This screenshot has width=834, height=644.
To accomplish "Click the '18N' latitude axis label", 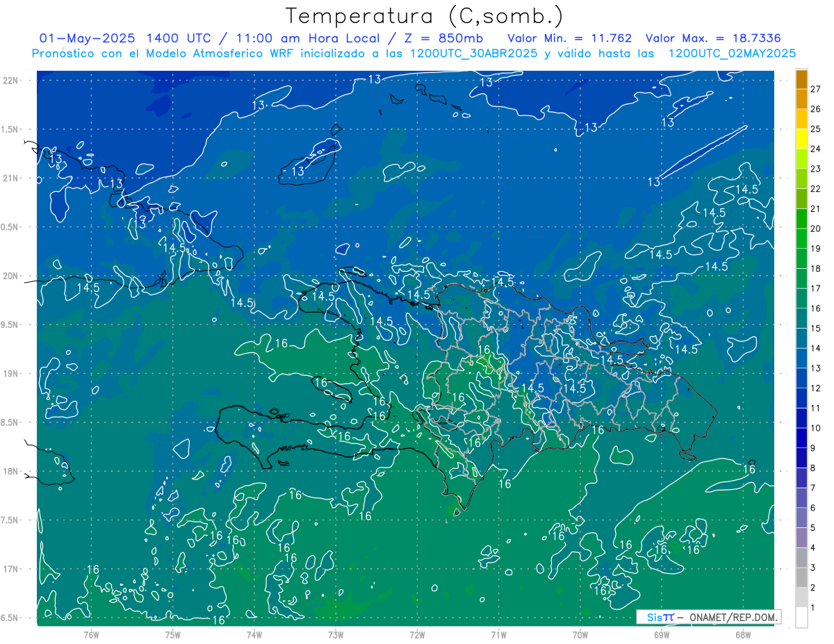I will pyautogui.click(x=11, y=472).
